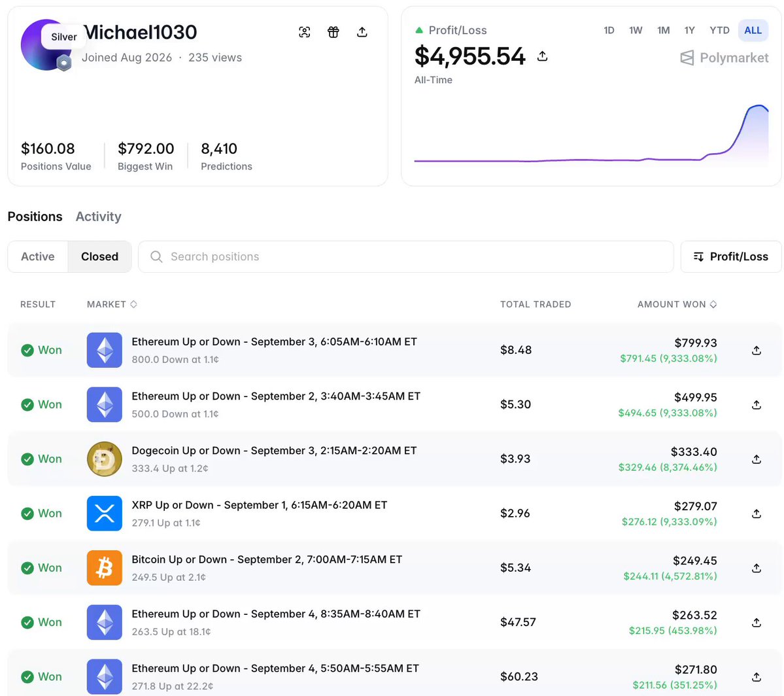Select the Closed positions filter
Image resolution: width=784 pixels, height=696 pixels.
click(99, 256)
